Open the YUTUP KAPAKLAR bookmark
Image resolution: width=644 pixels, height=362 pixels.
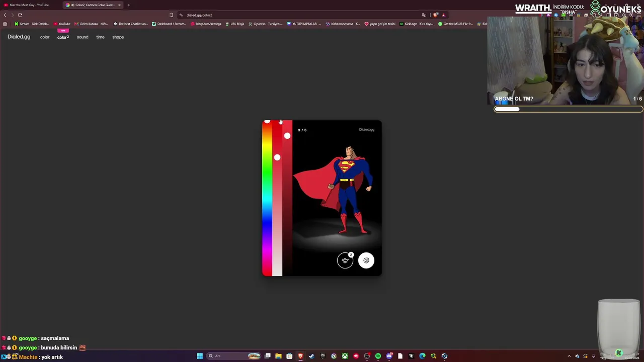pyautogui.click(x=304, y=24)
